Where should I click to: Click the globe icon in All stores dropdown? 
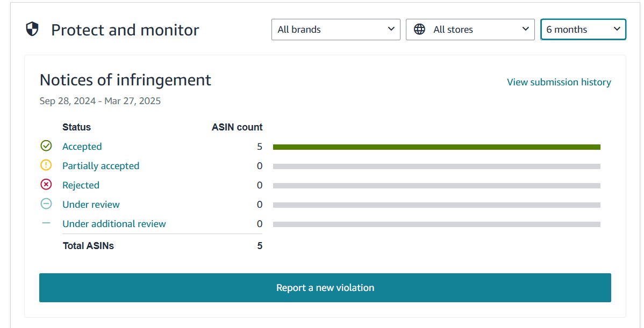tap(419, 30)
